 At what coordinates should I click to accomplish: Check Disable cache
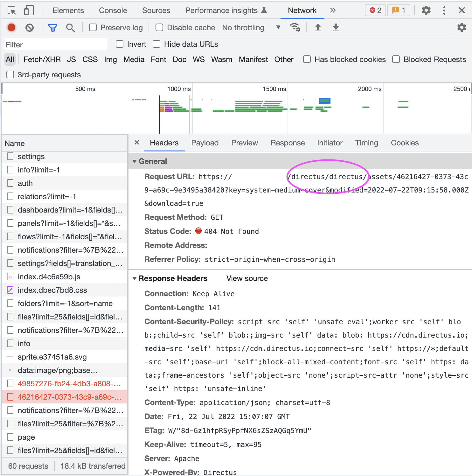[159, 28]
